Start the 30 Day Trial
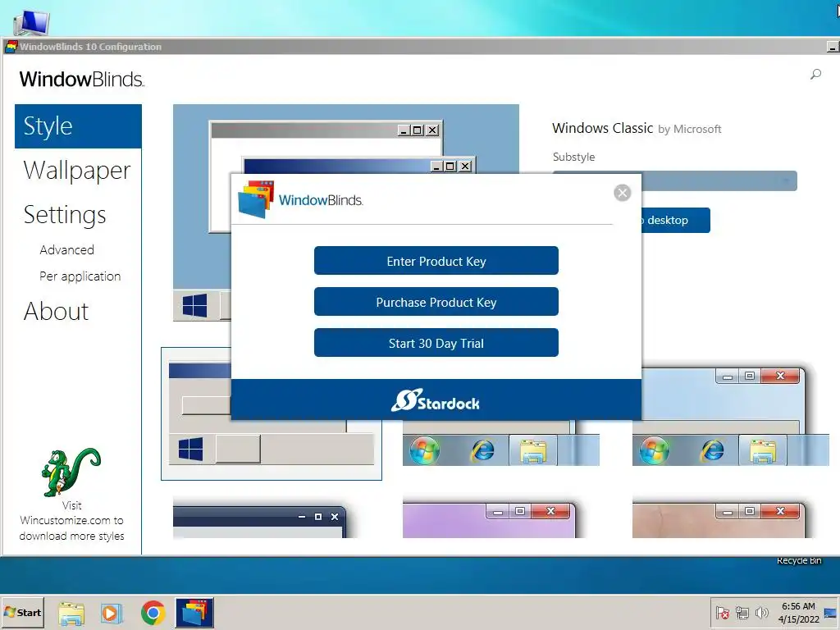The height and width of the screenshot is (630, 840). pos(436,343)
